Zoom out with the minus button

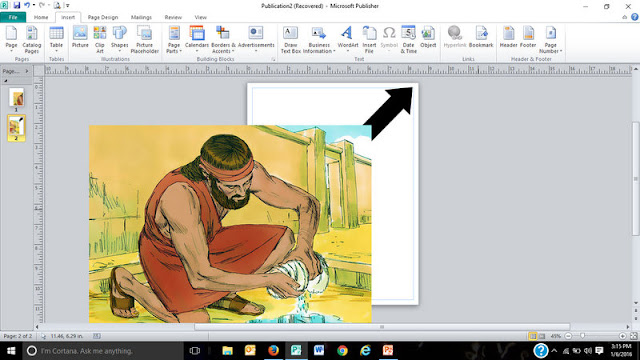pyautogui.click(x=568, y=336)
